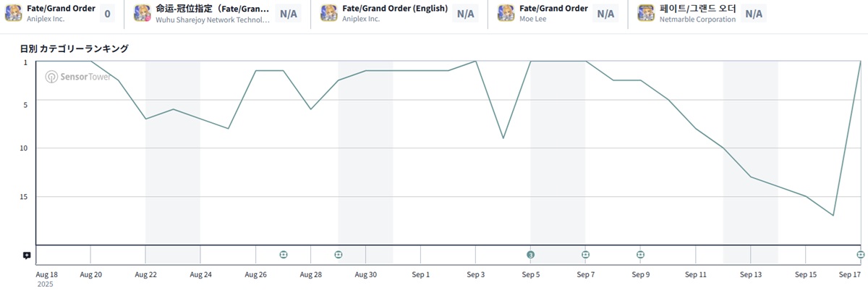Click the rank badge showing 0
Viewport: 868px width, 291px height.
click(108, 14)
